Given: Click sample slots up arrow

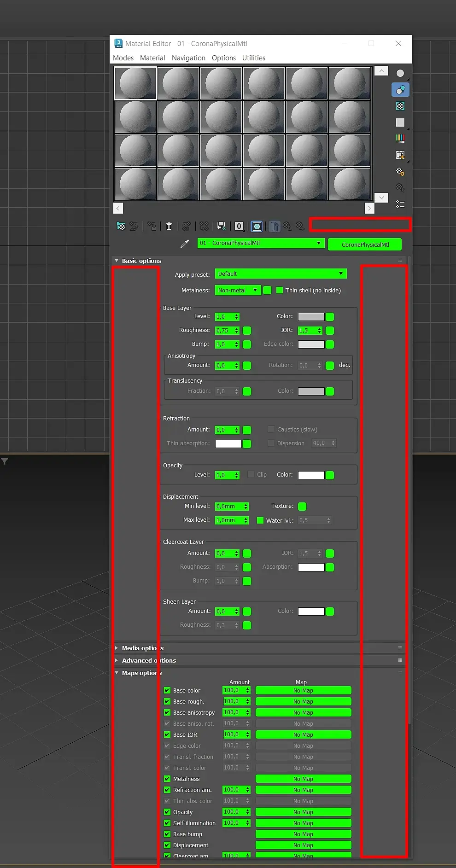Looking at the screenshot, I should pyautogui.click(x=381, y=71).
